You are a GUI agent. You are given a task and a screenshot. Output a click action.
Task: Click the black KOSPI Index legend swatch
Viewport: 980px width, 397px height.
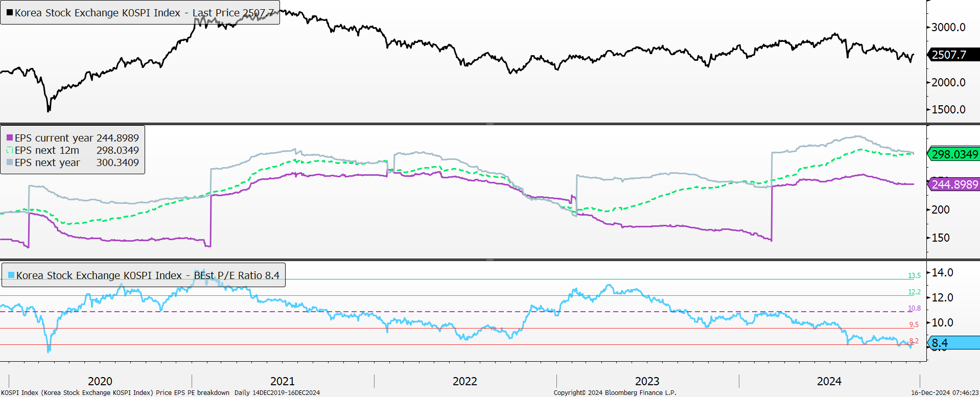[10, 13]
